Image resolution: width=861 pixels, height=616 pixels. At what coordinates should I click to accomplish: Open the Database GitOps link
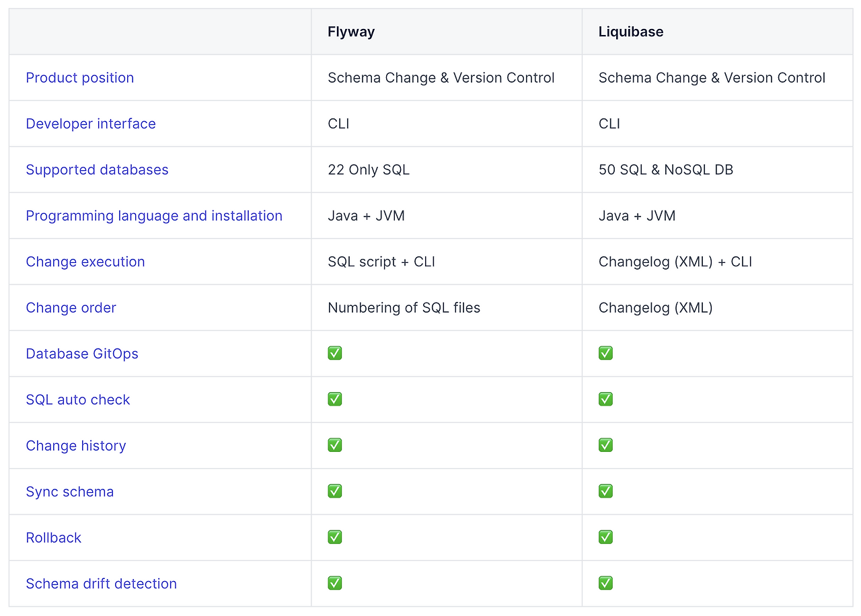tap(81, 354)
